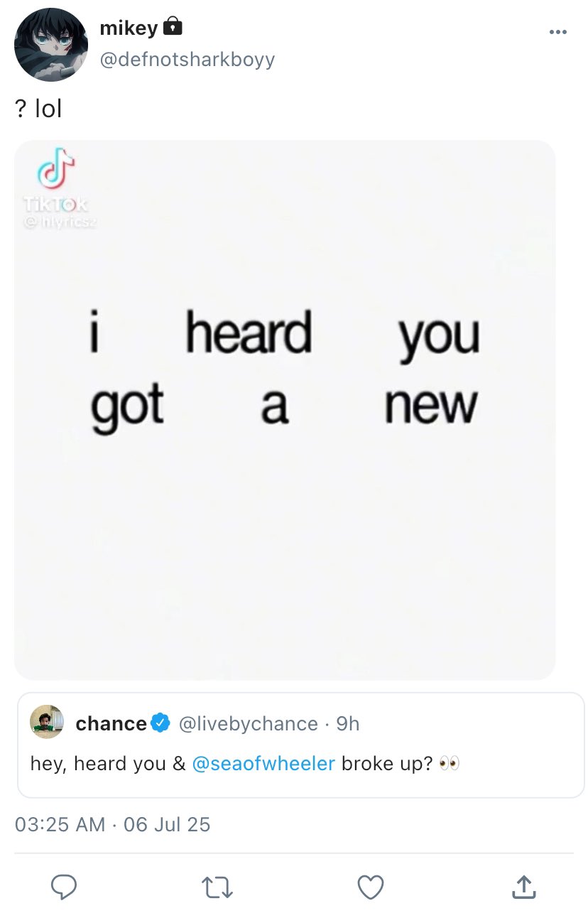588x918 pixels.
Task: Click the chance display name
Action: [111, 723]
